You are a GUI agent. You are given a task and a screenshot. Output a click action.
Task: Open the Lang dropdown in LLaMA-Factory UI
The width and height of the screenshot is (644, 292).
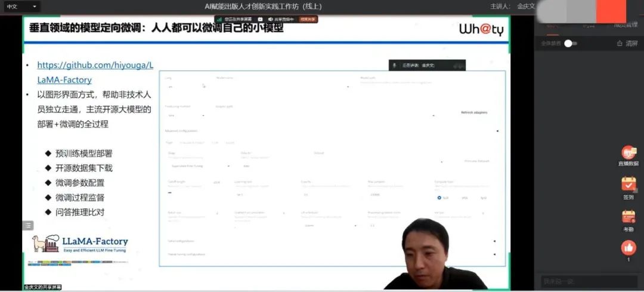185,87
